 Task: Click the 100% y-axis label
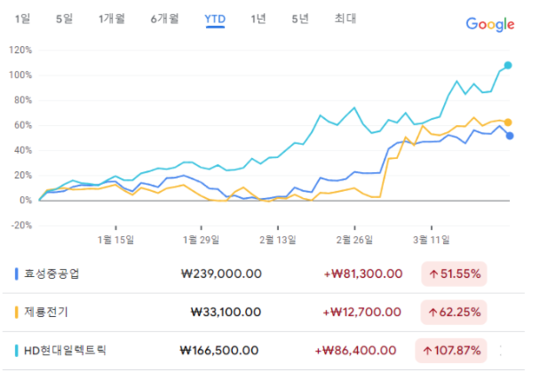(x=21, y=75)
